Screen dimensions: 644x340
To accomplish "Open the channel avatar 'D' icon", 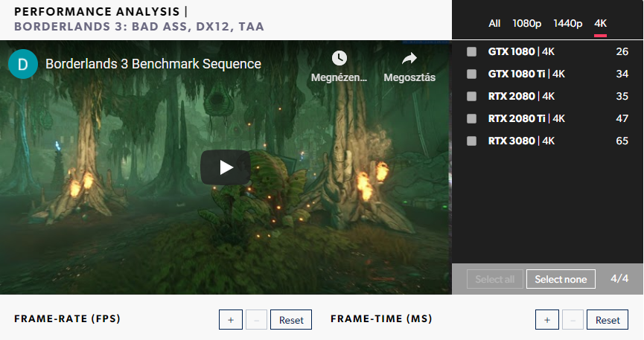I will tap(23, 64).
